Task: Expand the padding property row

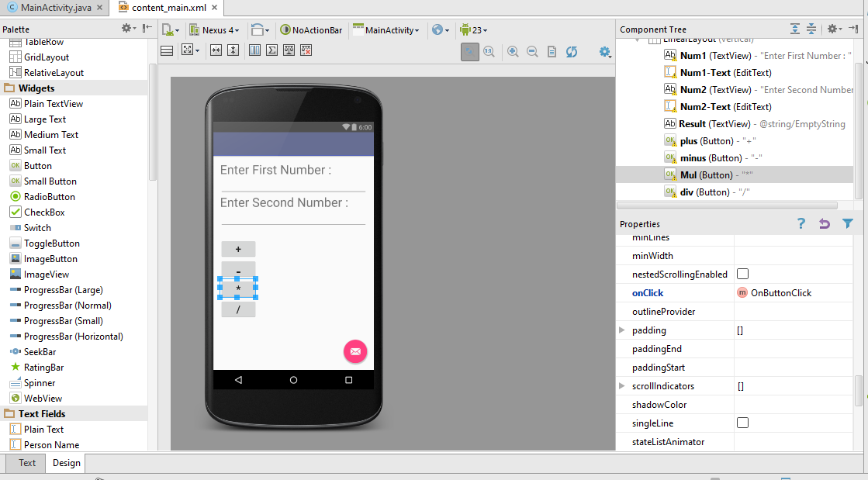Action: [623, 330]
